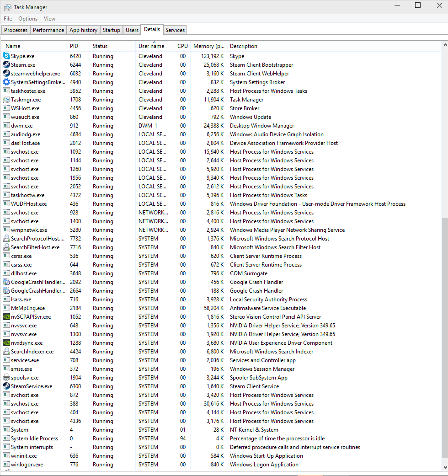Open the File menu
448x476 pixels.
click(x=8, y=19)
